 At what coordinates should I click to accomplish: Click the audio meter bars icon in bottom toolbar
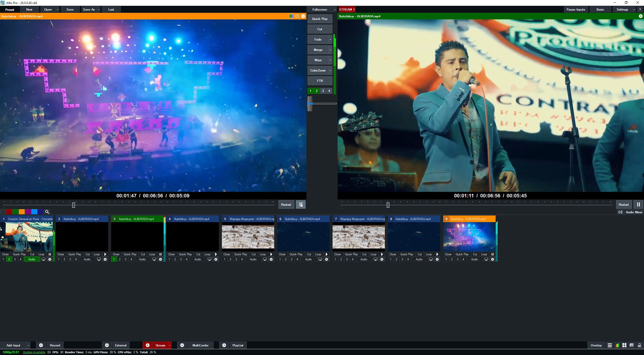point(617,345)
